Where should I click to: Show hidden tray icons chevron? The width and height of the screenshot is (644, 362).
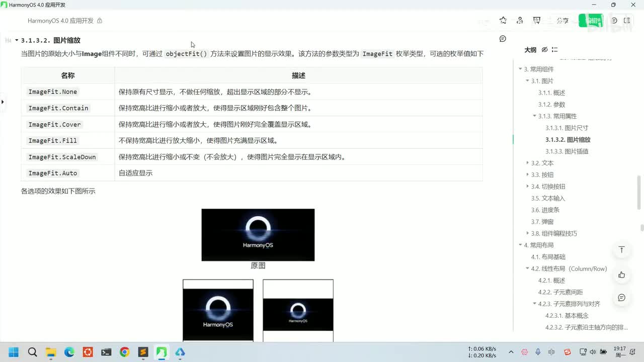[x=511, y=352]
